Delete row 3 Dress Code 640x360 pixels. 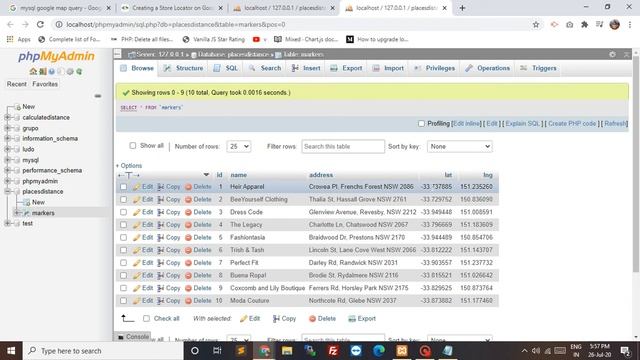[x=198, y=212]
